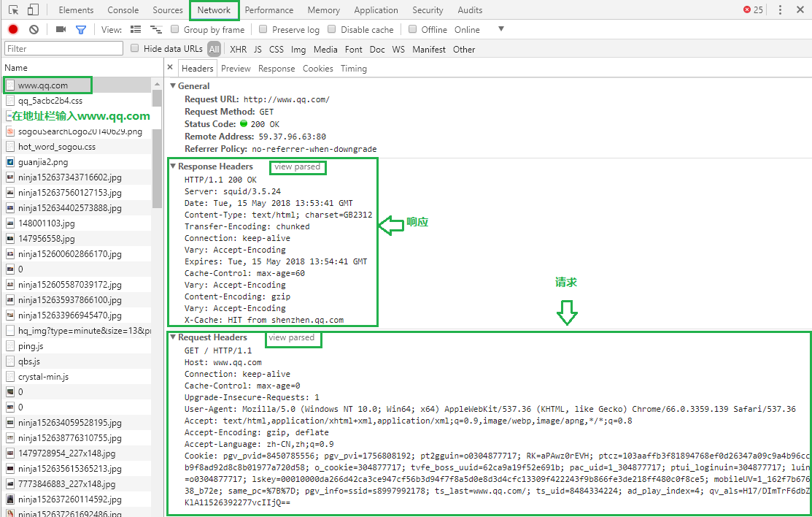Switch to the Preview detail tab
Viewport: 812px width, 517px height.
(x=236, y=69)
